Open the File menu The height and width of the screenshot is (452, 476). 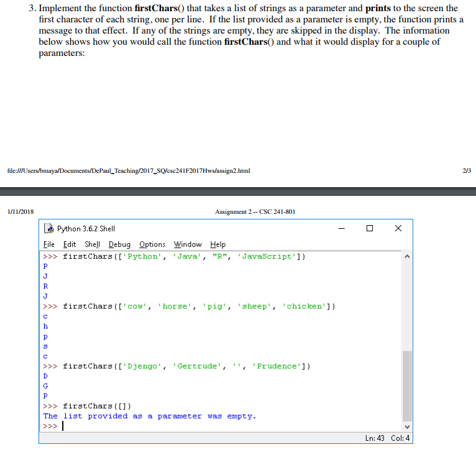pyautogui.click(x=49, y=244)
